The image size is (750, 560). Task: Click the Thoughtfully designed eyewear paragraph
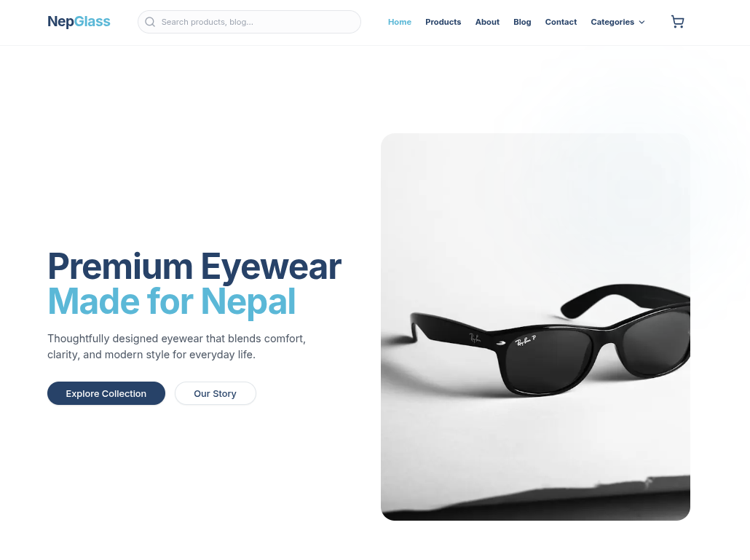click(x=176, y=346)
